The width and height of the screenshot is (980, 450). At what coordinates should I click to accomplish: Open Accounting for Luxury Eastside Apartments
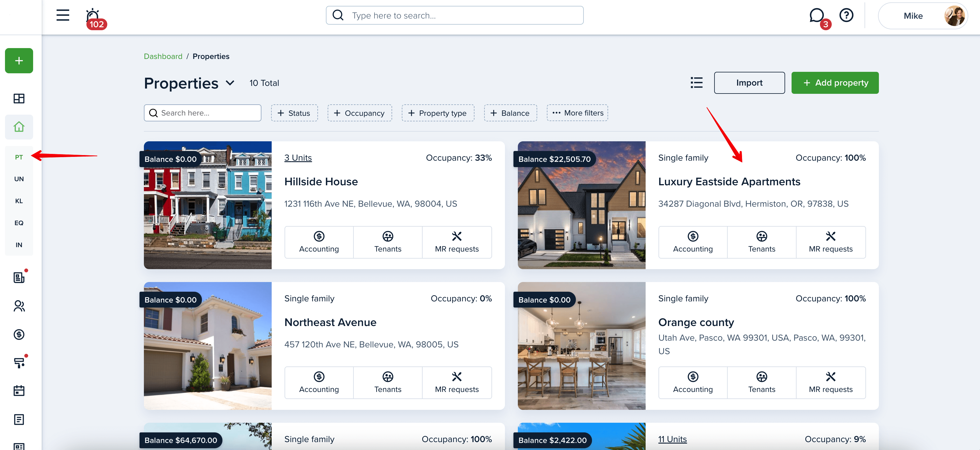(693, 242)
